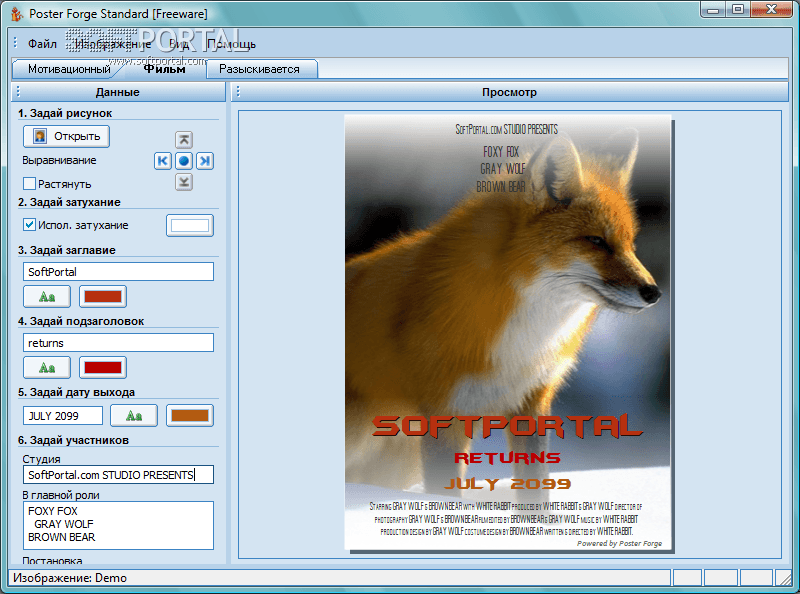The height and width of the screenshot is (594, 800).
Task: Click the Просмотр panel grip handle
Action: (238, 92)
